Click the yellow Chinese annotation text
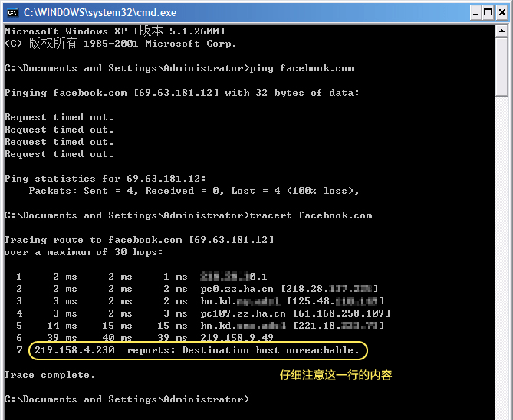 click(335, 376)
